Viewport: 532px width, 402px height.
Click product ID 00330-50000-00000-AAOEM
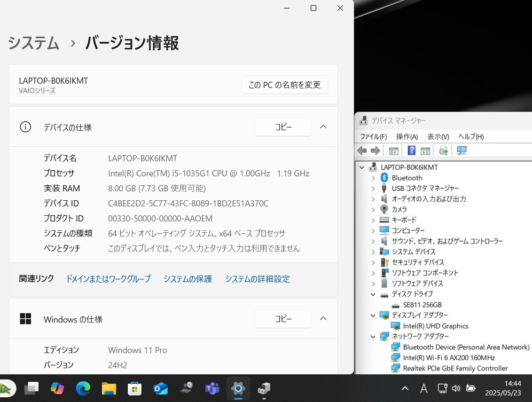[160, 218]
